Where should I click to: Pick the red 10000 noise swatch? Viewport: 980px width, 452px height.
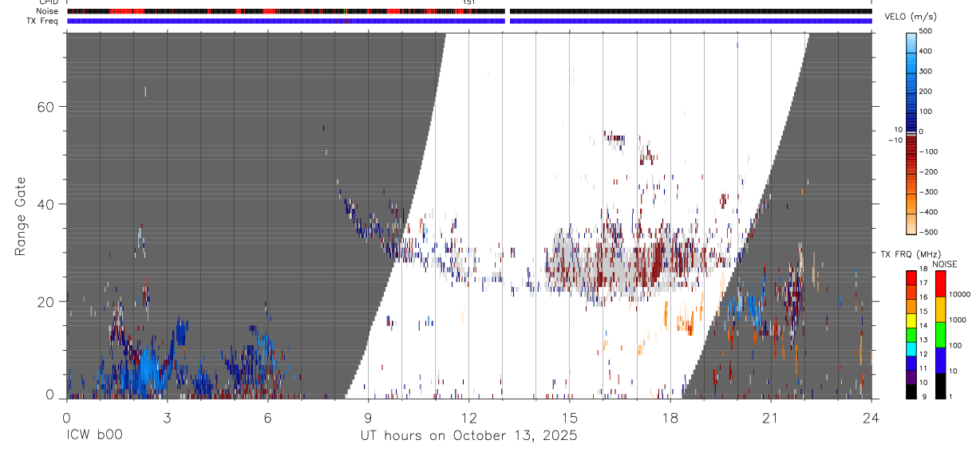coord(940,284)
